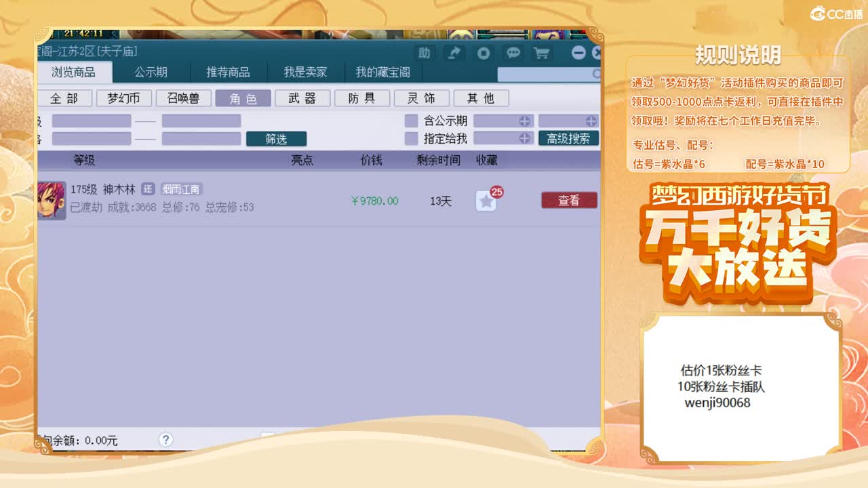Click the wallet balance 0.00元 text

(x=102, y=441)
